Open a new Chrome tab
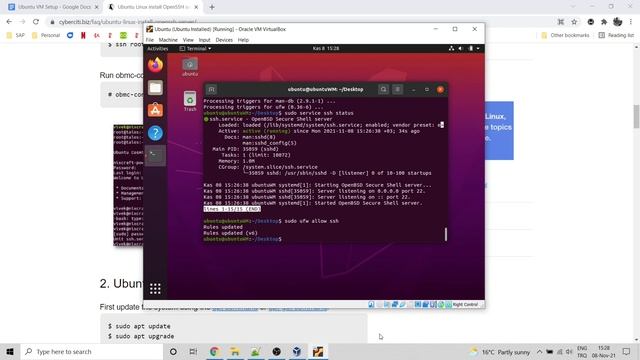 [212, 7]
